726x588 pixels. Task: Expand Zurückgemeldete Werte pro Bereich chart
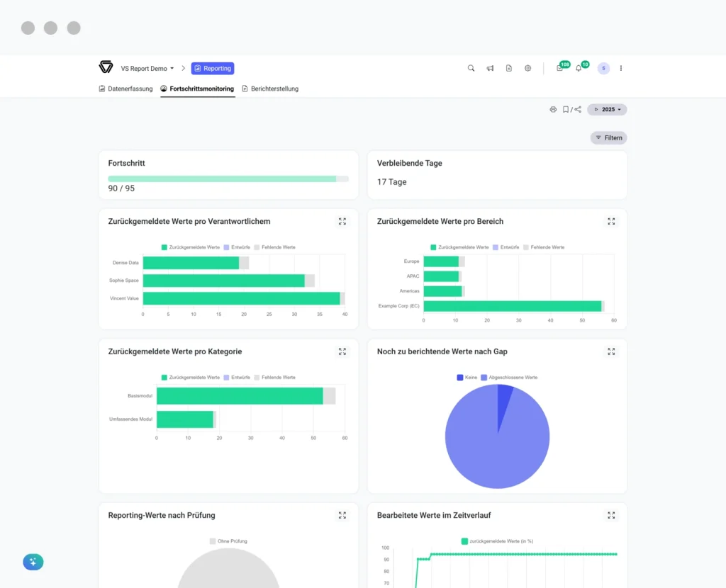(611, 222)
